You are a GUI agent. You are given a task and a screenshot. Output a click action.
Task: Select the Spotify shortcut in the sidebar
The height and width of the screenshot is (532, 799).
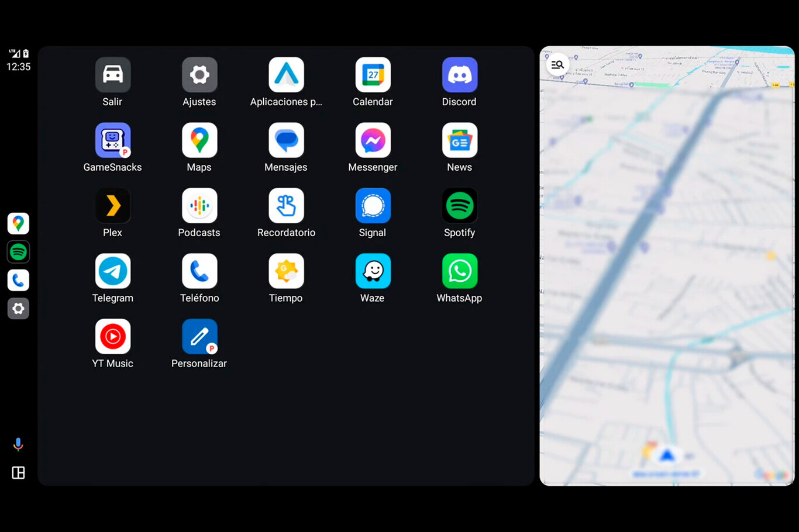point(18,252)
